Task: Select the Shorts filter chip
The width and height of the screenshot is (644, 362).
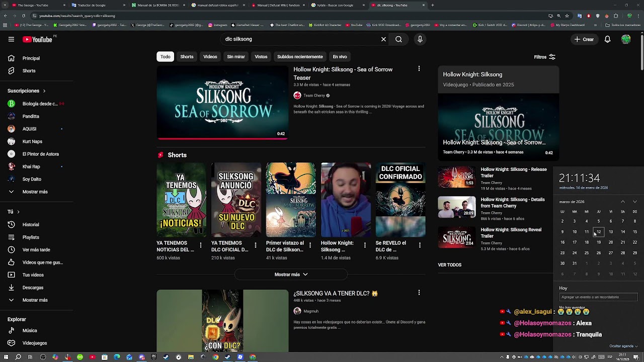Action: pos(187,57)
